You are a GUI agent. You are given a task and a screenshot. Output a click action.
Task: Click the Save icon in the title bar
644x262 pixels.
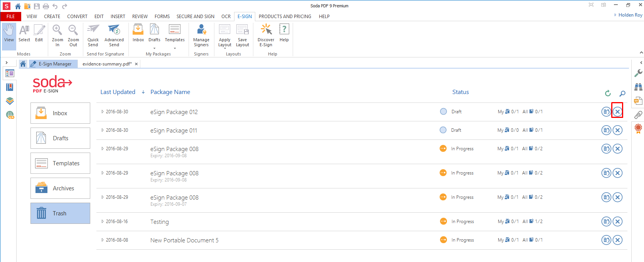tap(37, 6)
